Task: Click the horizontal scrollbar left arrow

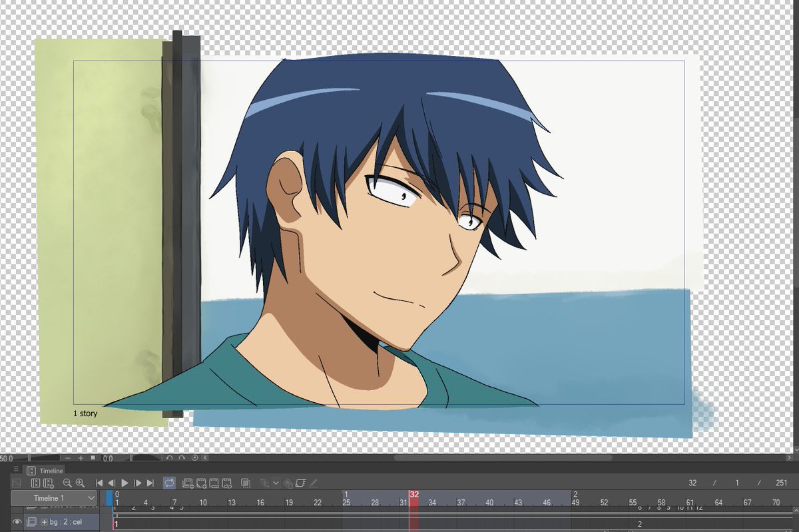Action: tap(205, 458)
